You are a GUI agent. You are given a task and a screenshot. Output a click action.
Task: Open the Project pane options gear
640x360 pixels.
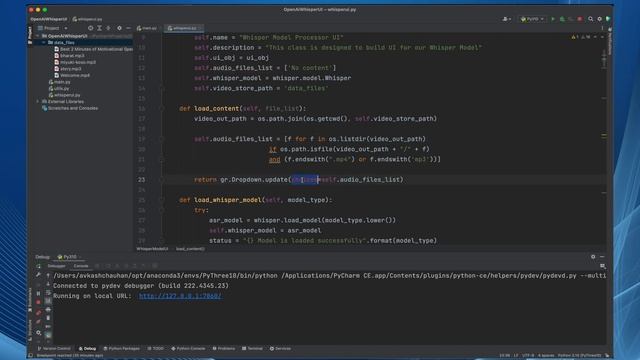click(119, 28)
